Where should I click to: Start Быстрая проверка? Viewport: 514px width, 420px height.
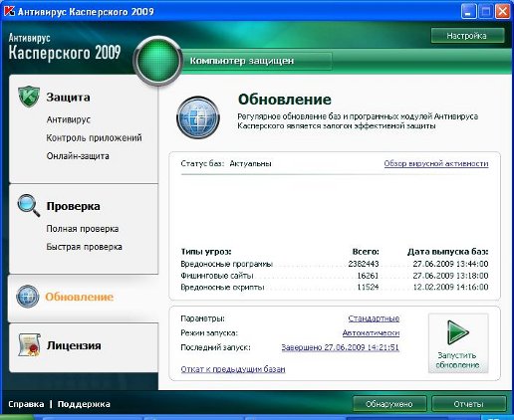85,247
